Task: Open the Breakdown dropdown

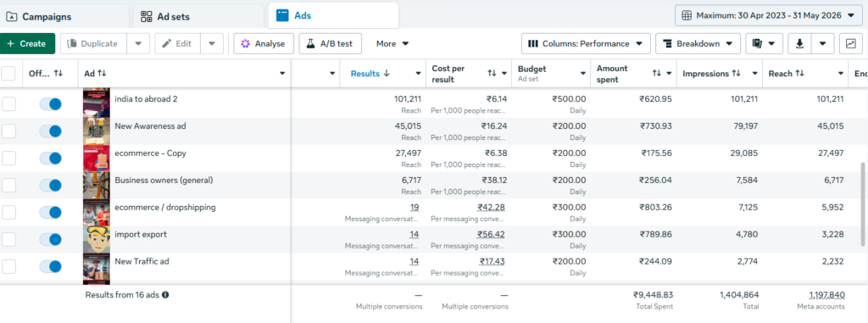Action: [698, 44]
